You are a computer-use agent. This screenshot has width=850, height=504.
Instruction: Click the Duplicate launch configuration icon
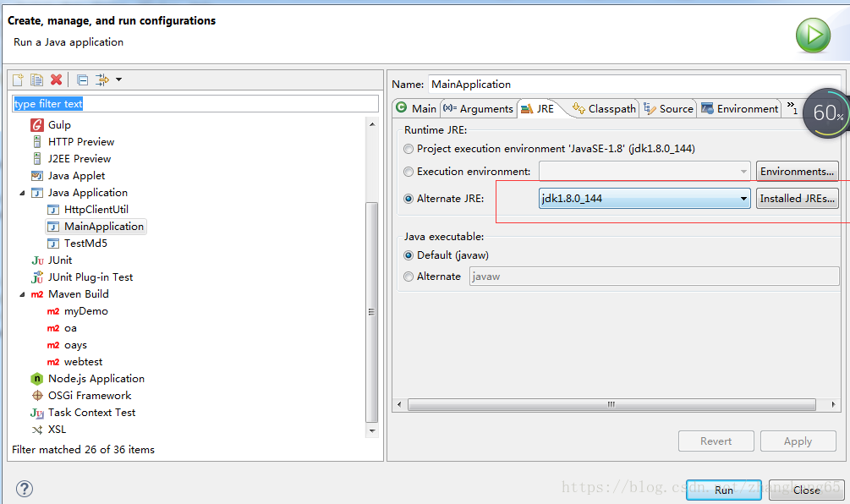(x=36, y=80)
